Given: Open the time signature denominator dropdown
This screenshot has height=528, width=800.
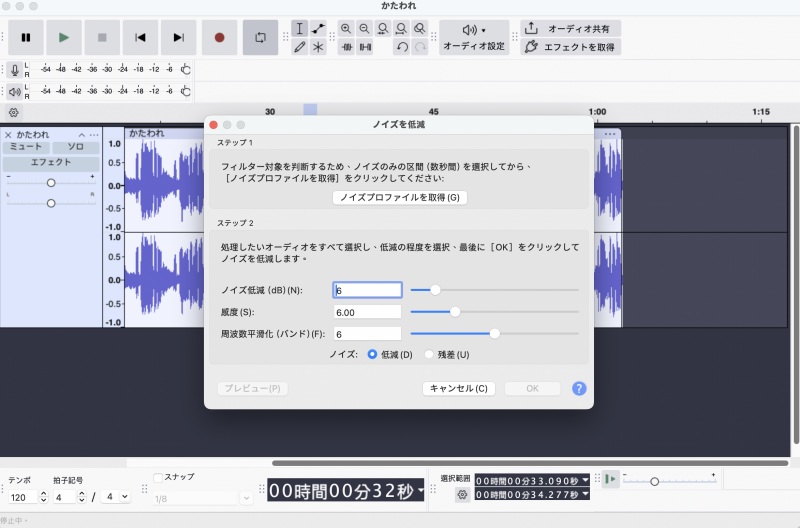Looking at the screenshot, I should pos(116,497).
